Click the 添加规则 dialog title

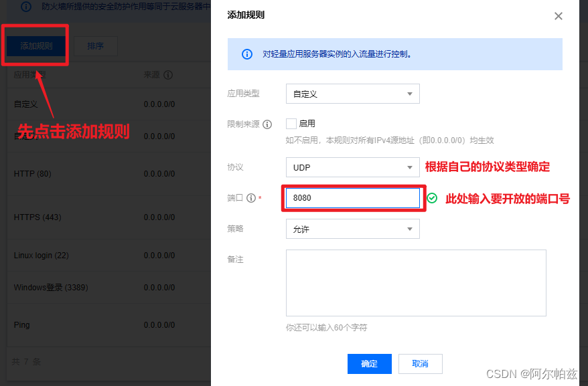246,15
